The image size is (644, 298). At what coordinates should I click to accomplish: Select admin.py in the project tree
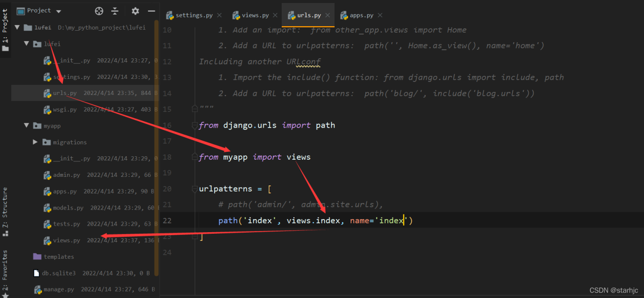coord(66,175)
